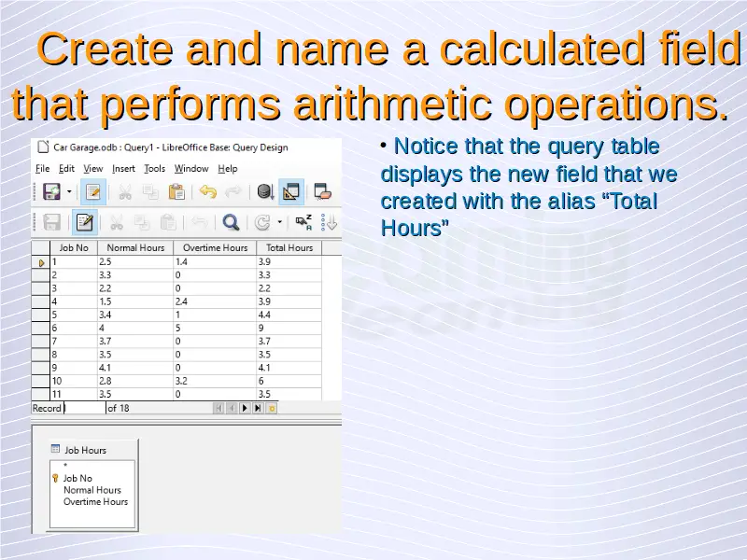Viewport: 747px width, 560px height.
Task: Select Normal Hours in the Job Hours field list
Action: click(x=92, y=490)
